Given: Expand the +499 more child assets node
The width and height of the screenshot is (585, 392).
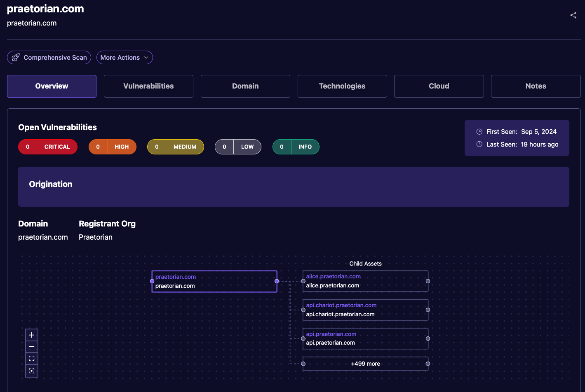Looking at the screenshot, I should tap(366, 364).
